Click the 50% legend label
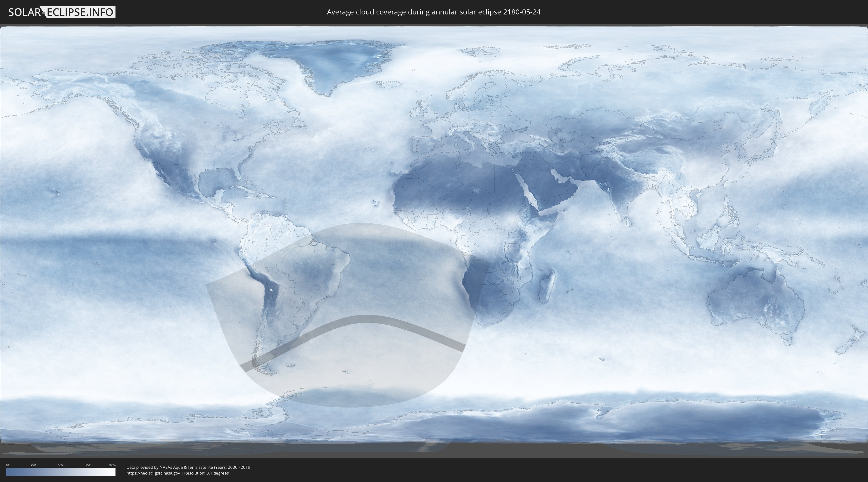Image resolution: width=868 pixels, height=482 pixels. [x=61, y=465]
